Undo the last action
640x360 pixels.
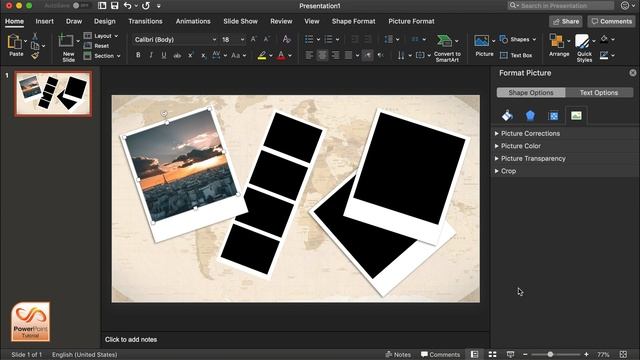click(127, 5)
